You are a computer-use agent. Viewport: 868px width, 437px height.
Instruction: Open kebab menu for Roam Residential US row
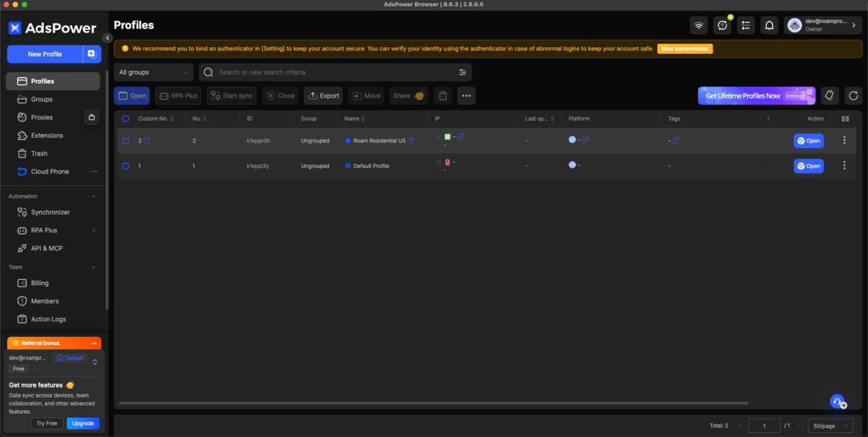pyautogui.click(x=844, y=140)
